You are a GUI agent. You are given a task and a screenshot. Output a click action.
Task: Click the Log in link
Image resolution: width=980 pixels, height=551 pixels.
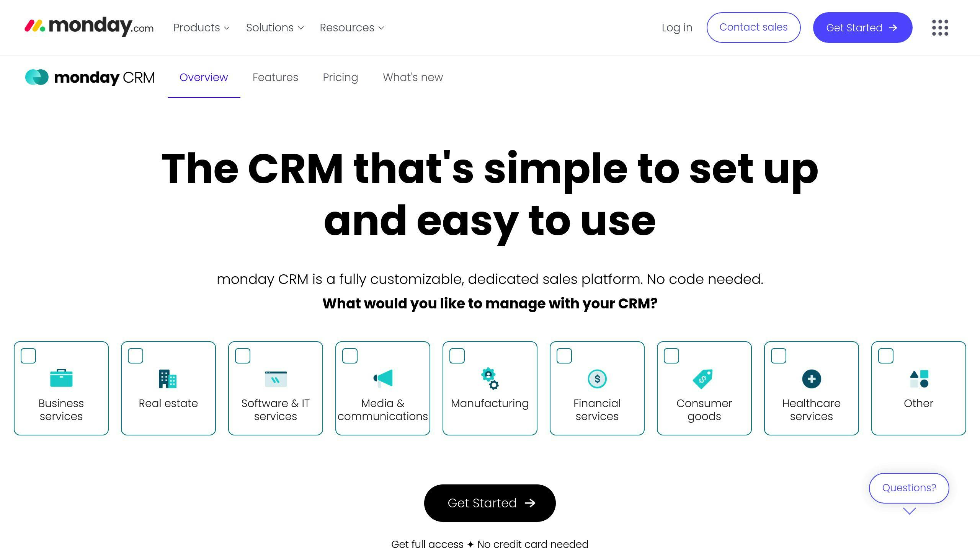click(x=676, y=27)
